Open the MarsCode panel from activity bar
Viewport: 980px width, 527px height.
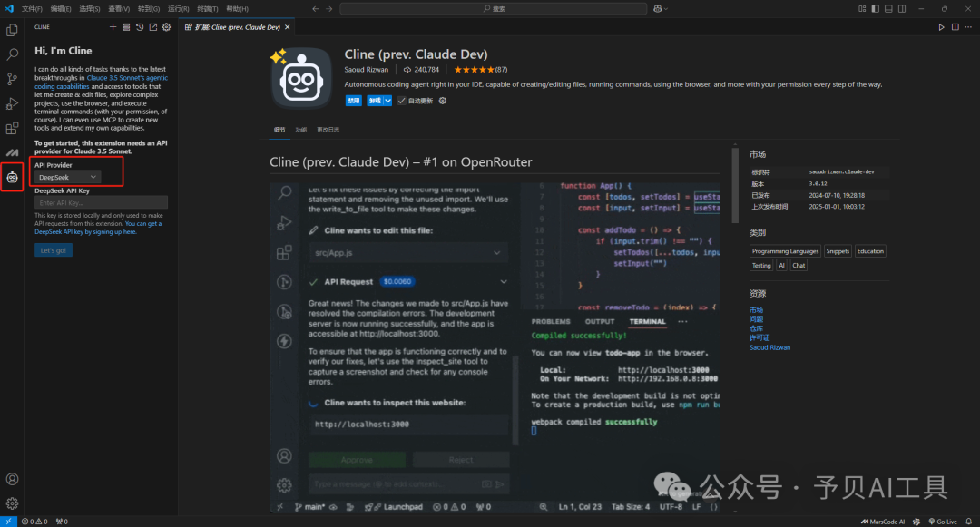[x=12, y=152]
